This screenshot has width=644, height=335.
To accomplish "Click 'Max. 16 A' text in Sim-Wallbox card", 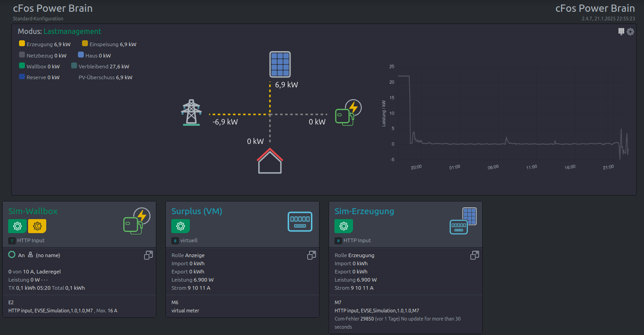I will [107, 311].
